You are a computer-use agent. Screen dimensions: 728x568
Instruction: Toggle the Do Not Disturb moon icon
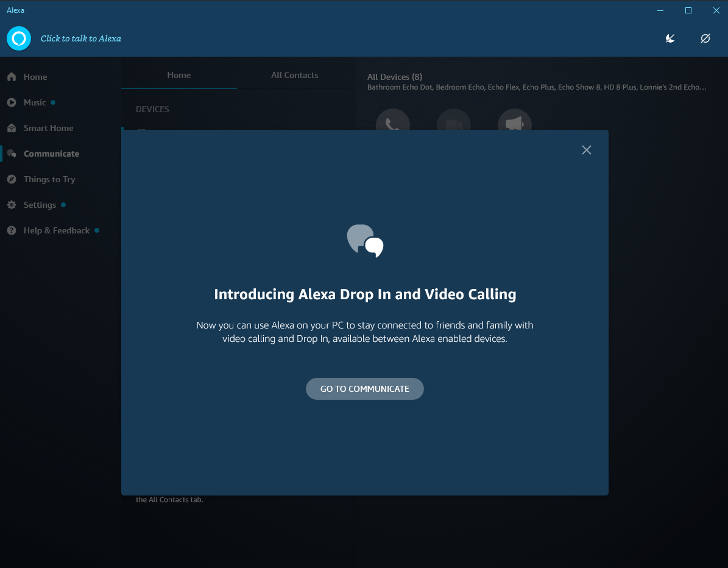tap(670, 38)
